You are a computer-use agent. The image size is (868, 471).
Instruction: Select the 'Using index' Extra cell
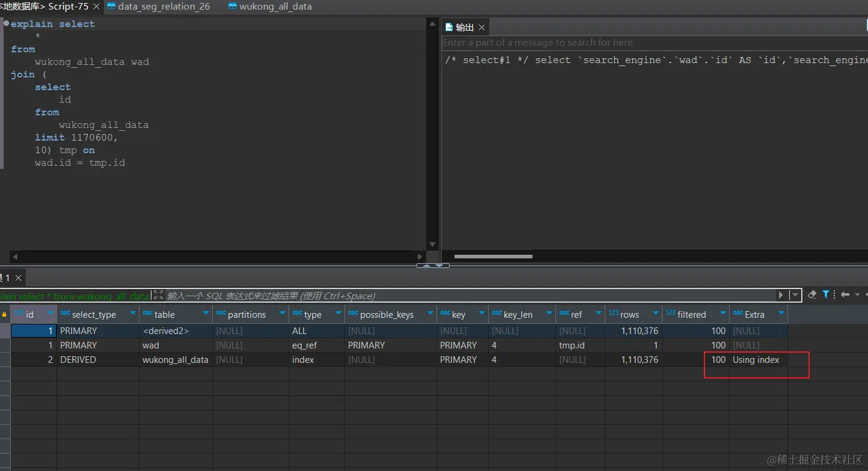(x=759, y=360)
